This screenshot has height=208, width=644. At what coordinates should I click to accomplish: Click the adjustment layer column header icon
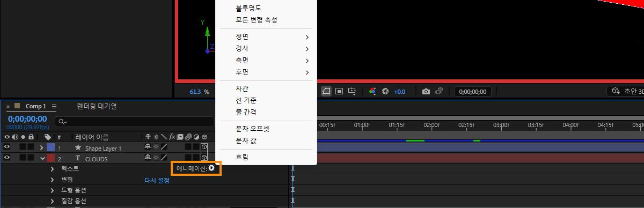point(196,137)
